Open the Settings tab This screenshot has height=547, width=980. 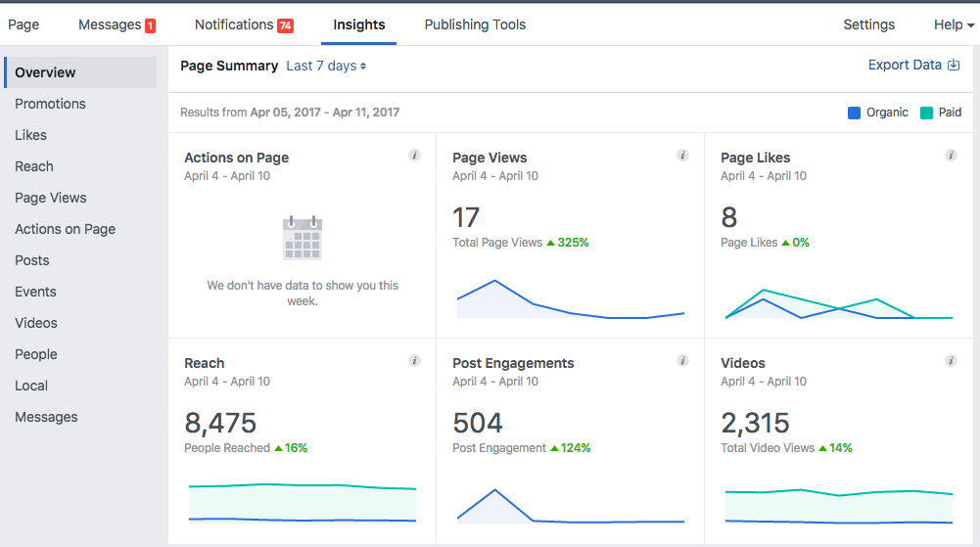(868, 24)
